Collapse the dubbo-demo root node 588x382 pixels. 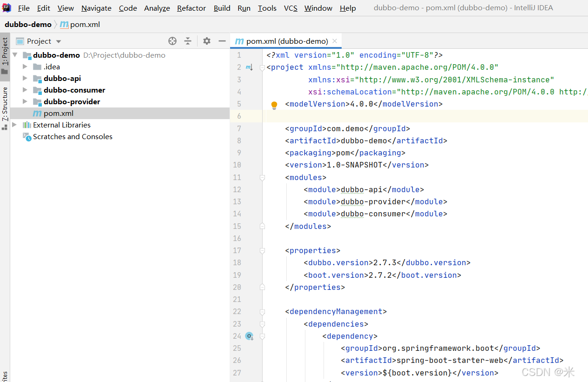(x=15, y=55)
